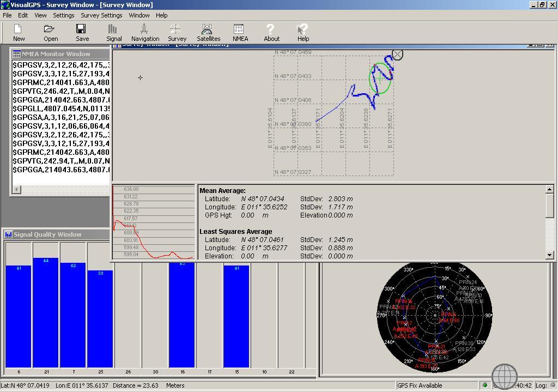The height and width of the screenshot is (392, 558).
Task: Click the circled X marker on survey plot
Action: click(397, 55)
